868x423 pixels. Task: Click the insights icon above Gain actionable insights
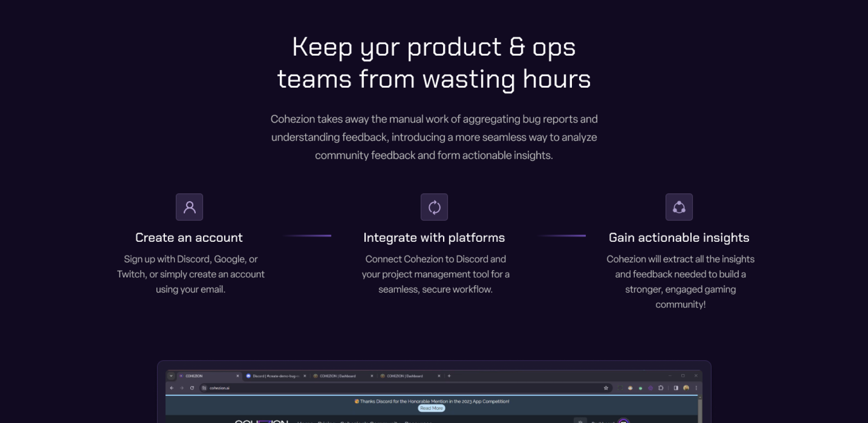tap(679, 207)
